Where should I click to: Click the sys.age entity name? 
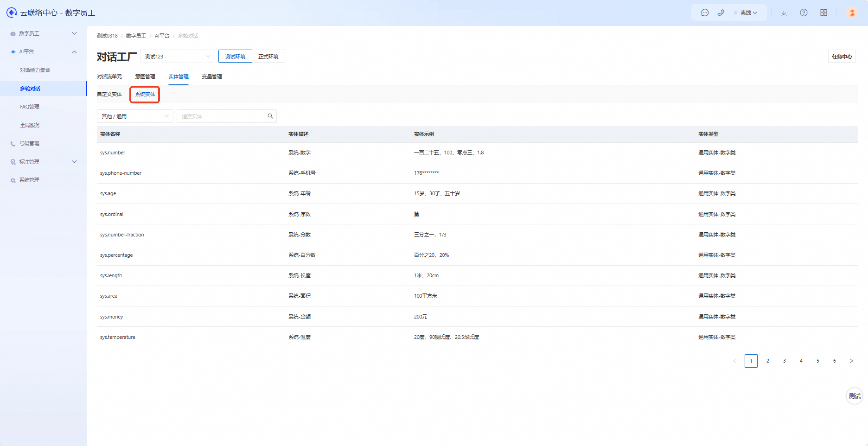108,193
